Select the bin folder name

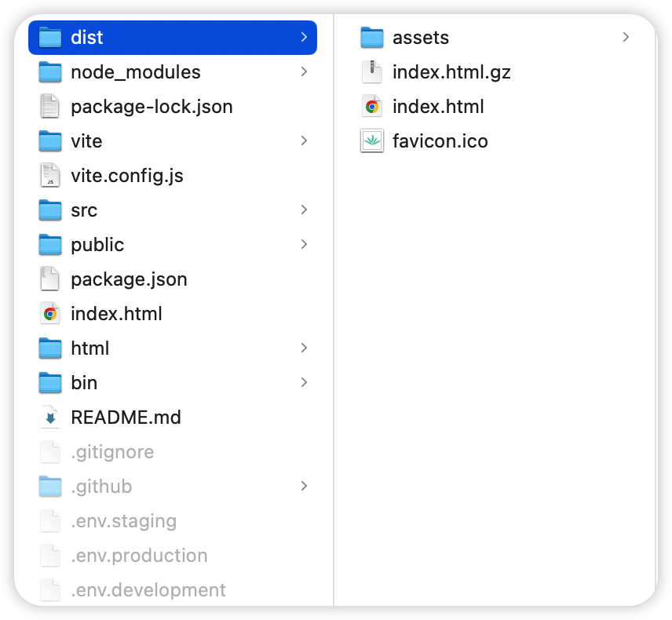pos(84,383)
